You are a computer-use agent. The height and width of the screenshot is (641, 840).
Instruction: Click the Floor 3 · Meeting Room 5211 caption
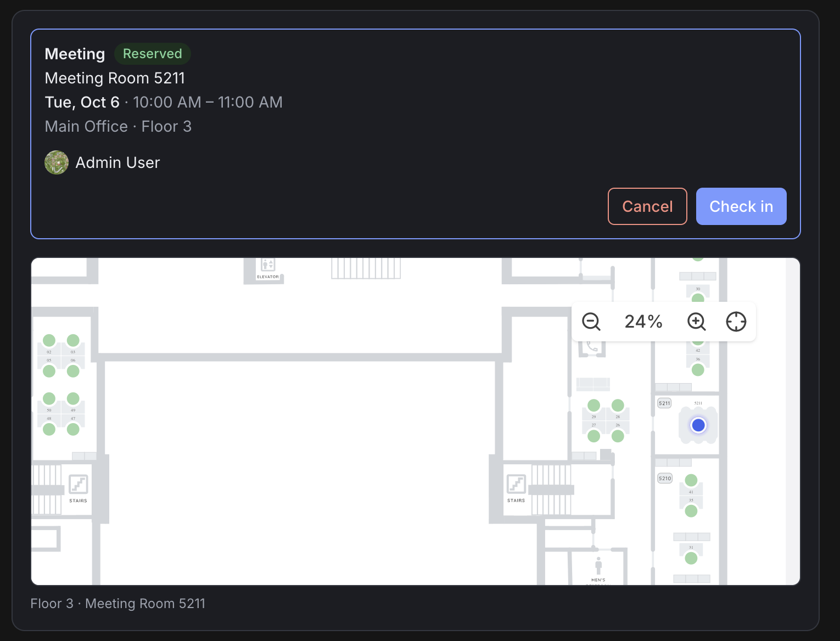(x=117, y=604)
